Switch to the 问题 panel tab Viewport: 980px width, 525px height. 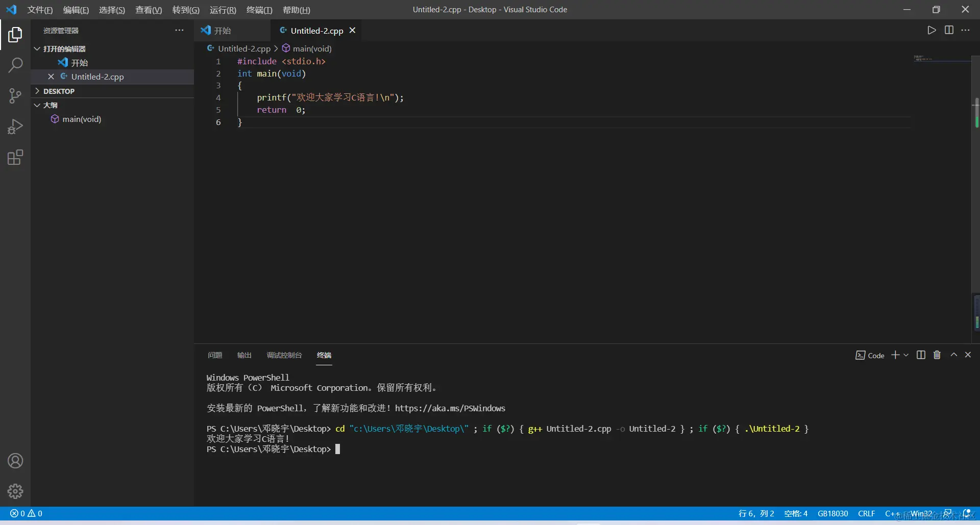pyautogui.click(x=215, y=355)
